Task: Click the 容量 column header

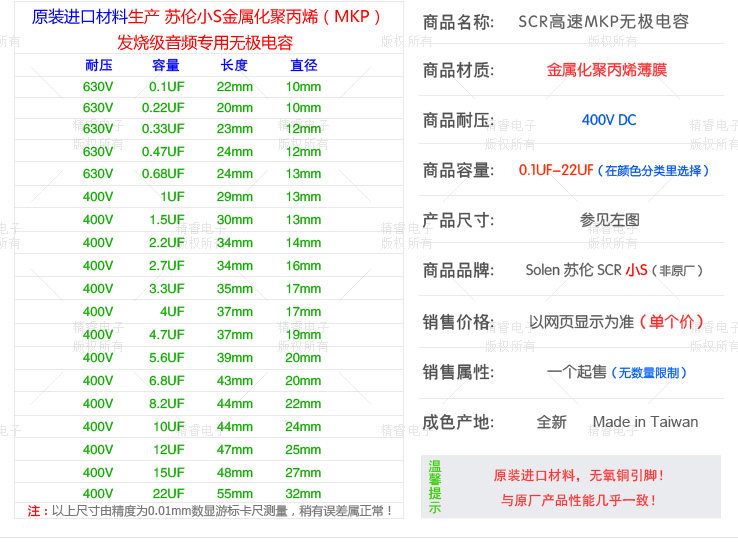Action: (x=166, y=65)
